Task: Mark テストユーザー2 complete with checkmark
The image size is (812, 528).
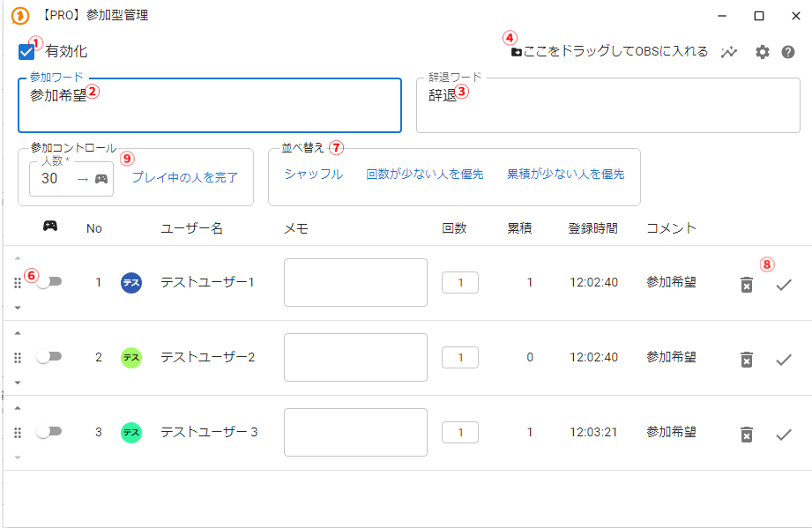Action: tap(783, 360)
